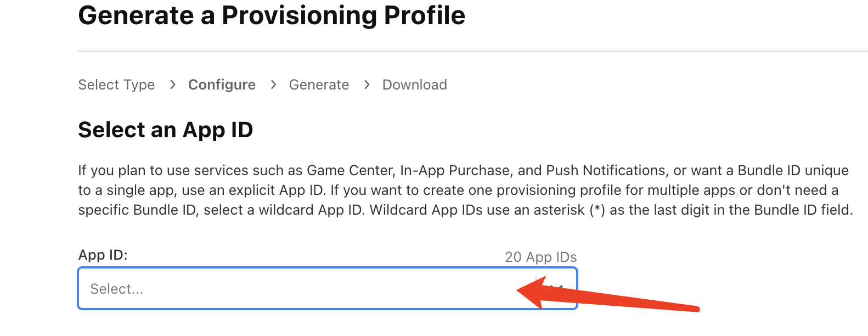Viewport: 868px width, 336px height.
Task: Click chevron between Generate and Download
Action: click(367, 85)
